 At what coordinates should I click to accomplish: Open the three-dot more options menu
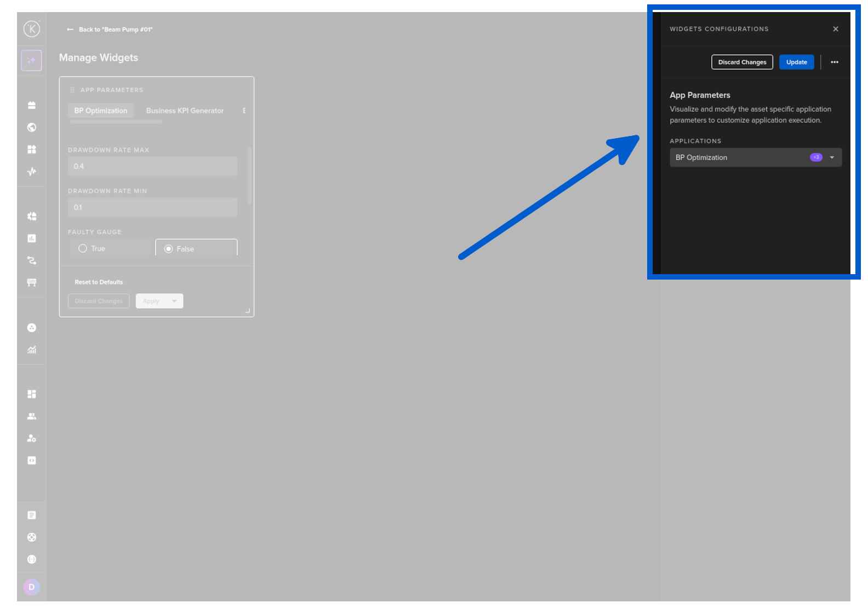coord(834,62)
